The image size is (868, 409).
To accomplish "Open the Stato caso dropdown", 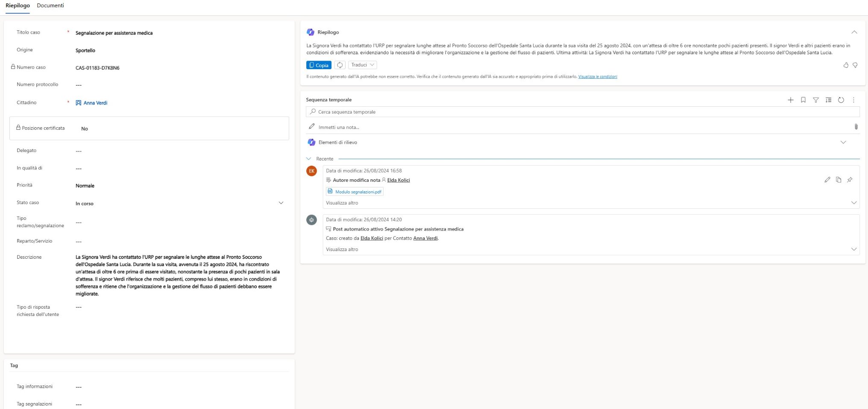I will [281, 203].
